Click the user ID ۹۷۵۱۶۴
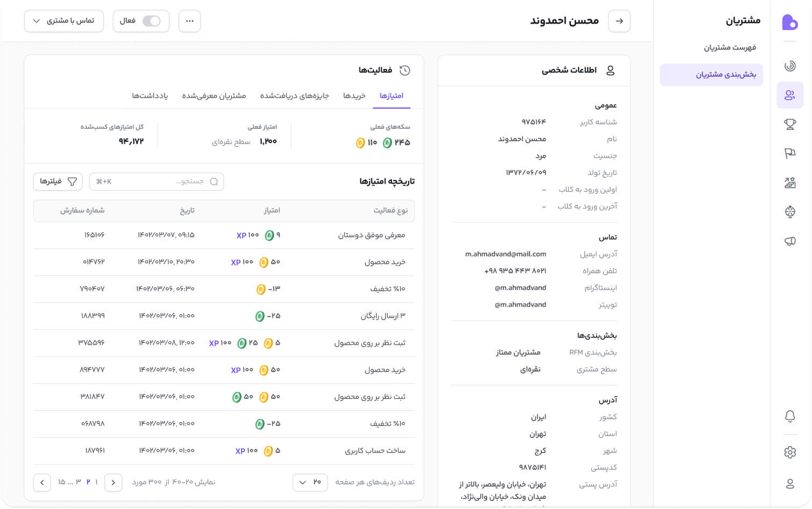The image size is (812, 509). coord(533,122)
